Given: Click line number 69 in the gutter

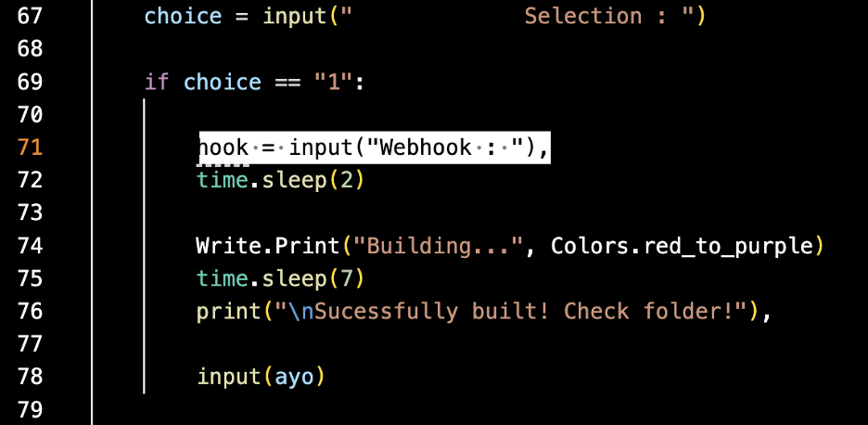Looking at the screenshot, I should click(31, 83).
